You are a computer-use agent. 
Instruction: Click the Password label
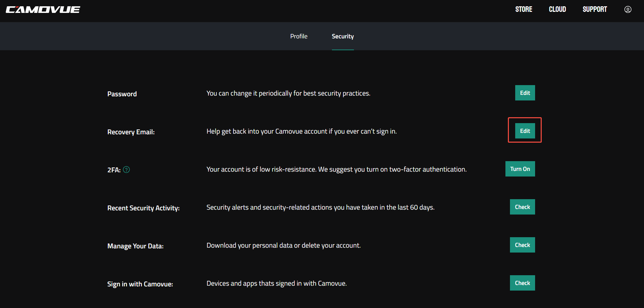122,94
